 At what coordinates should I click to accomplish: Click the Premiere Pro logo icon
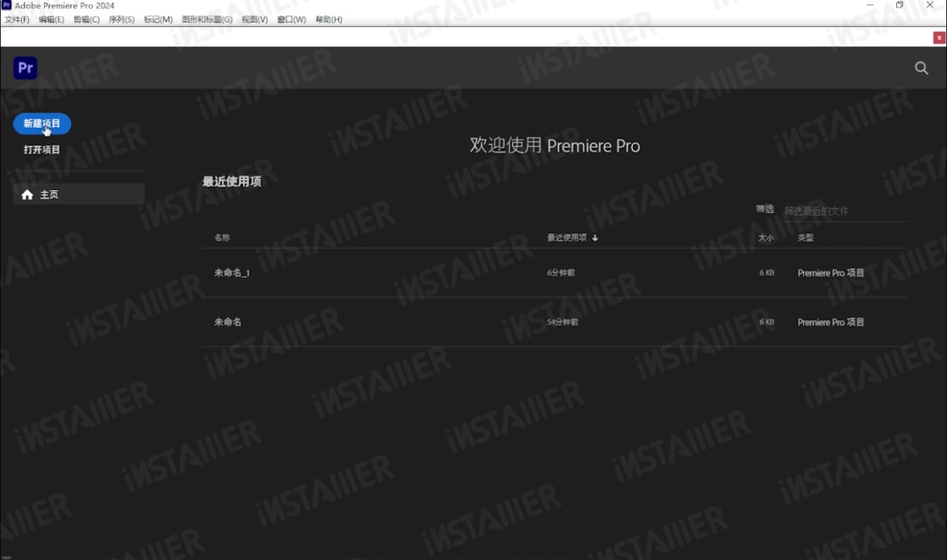point(25,67)
